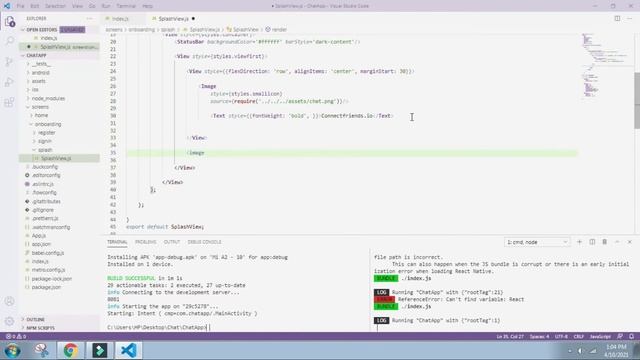
Task: Close the terminal panel
Action: (x=630, y=242)
